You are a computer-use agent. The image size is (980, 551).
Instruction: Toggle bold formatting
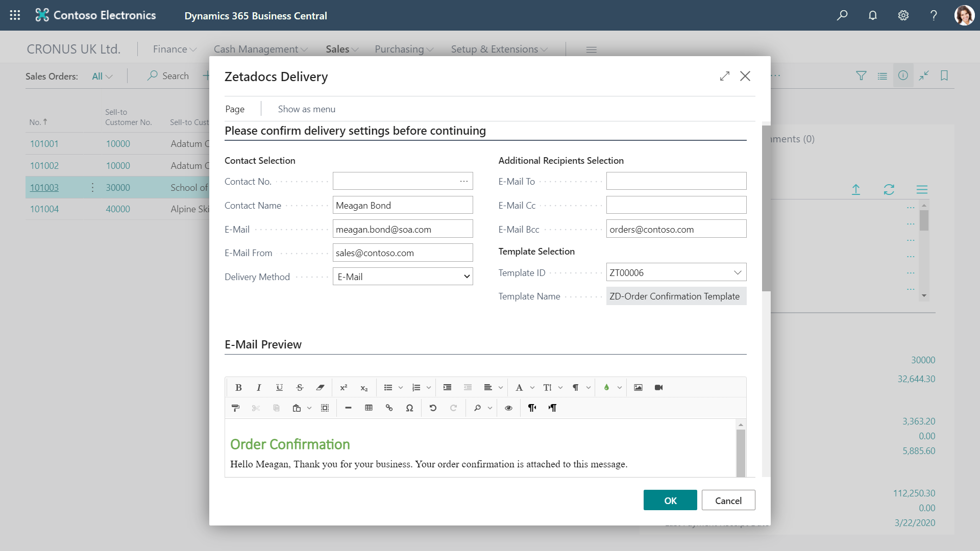point(238,388)
